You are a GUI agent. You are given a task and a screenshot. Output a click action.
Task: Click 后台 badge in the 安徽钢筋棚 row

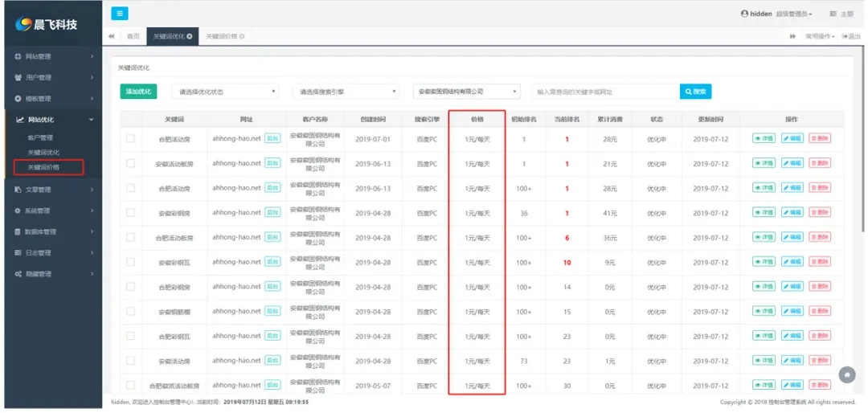272,311
